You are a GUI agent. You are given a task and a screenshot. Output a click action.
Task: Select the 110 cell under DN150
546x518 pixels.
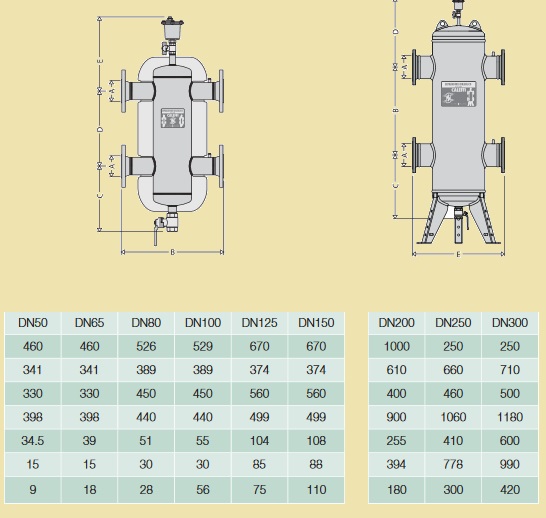(316, 490)
